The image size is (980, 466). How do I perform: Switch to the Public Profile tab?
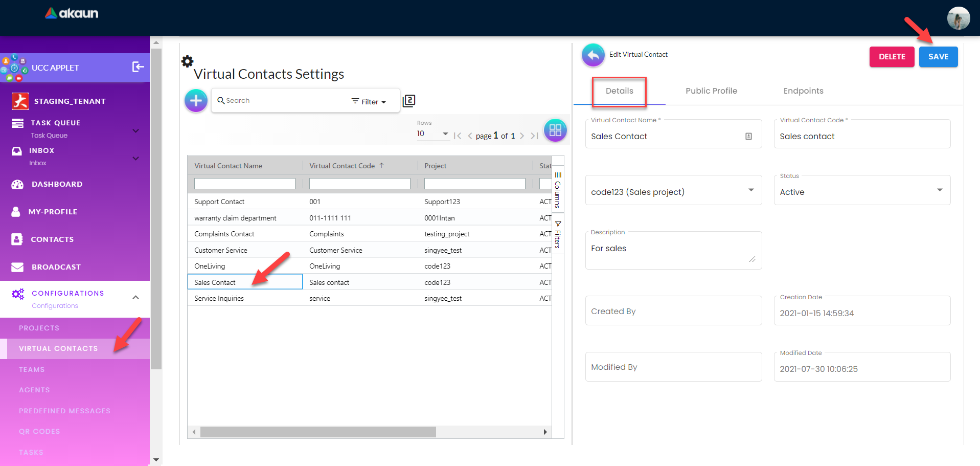pyautogui.click(x=711, y=91)
